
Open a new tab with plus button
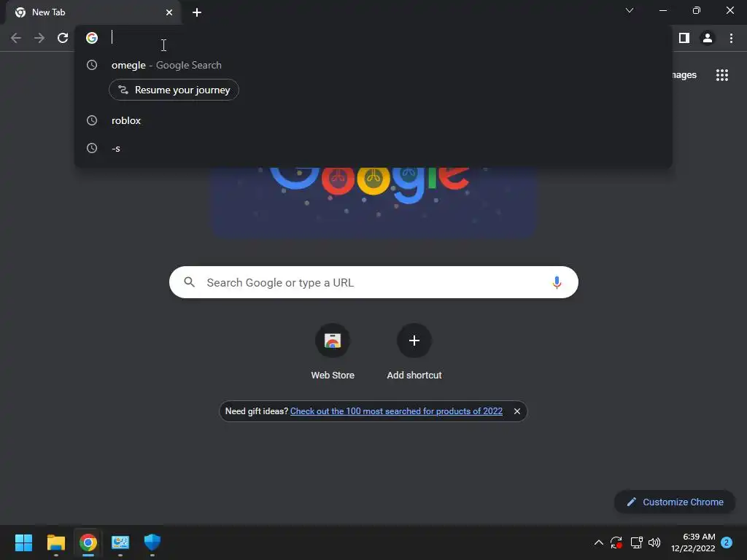click(197, 12)
